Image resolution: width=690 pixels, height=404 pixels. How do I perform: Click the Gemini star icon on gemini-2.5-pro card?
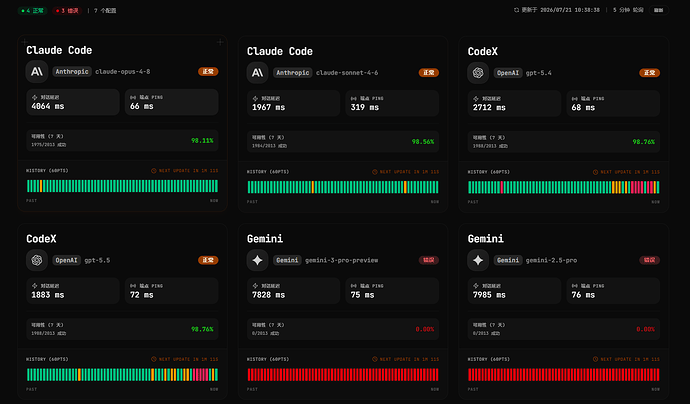pyautogui.click(x=478, y=260)
